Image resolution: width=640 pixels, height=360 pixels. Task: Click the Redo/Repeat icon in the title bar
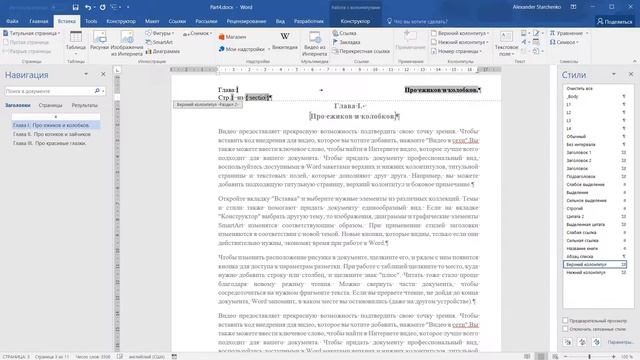102,7
